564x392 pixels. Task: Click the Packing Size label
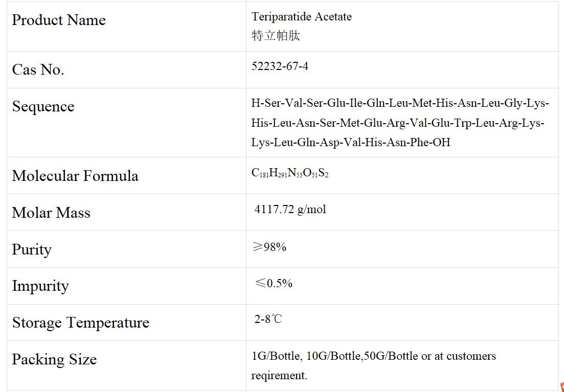[x=54, y=360]
